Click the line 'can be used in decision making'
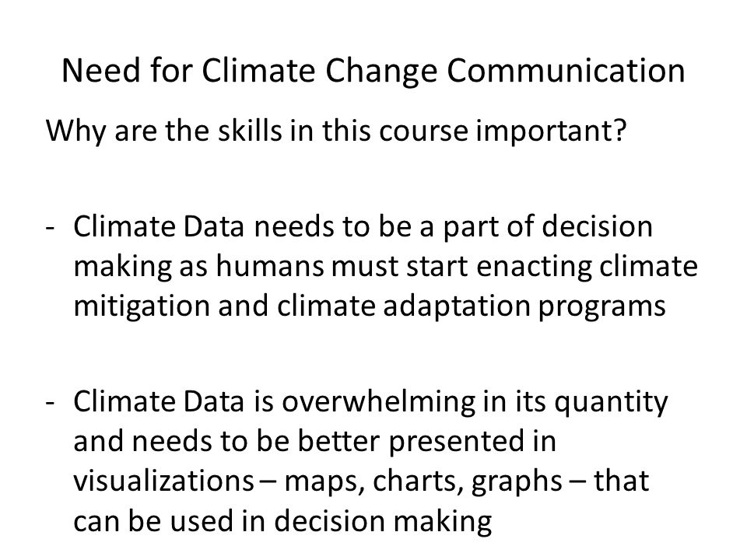The width and height of the screenshot is (747, 560). coord(282,521)
